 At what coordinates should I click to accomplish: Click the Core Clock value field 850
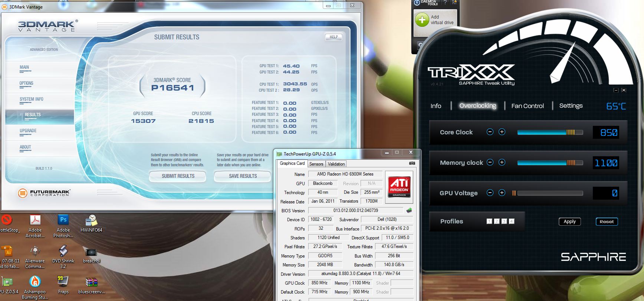point(606,132)
